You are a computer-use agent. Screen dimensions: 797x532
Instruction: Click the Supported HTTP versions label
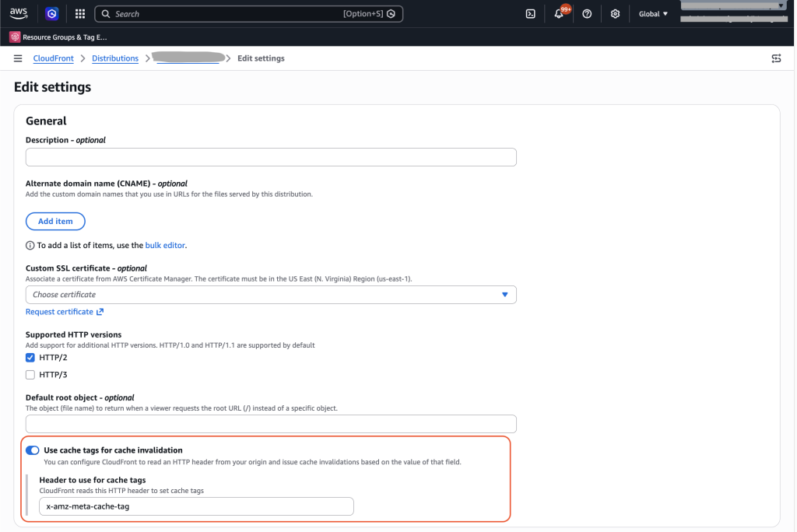click(x=74, y=335)
